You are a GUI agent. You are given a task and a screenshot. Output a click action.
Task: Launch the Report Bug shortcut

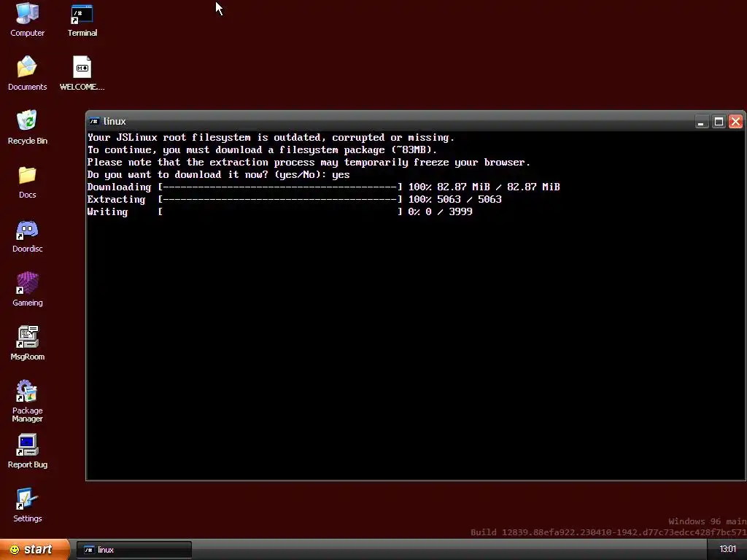(27, 451)
